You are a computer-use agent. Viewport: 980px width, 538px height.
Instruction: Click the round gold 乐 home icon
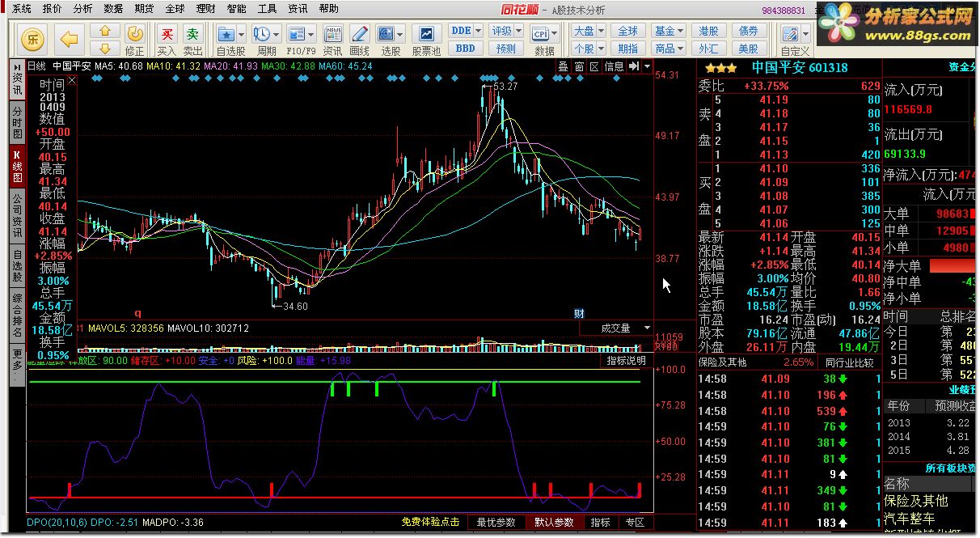coord(33,38)
